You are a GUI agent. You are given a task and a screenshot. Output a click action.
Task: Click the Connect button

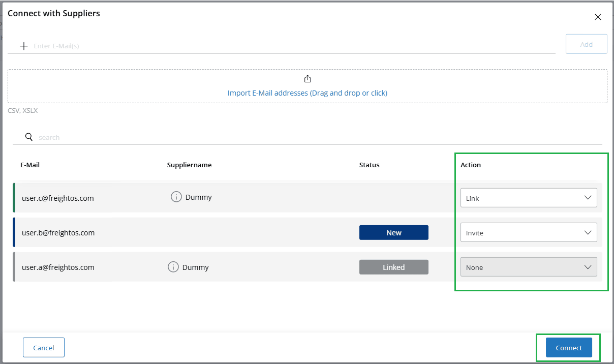569,348
